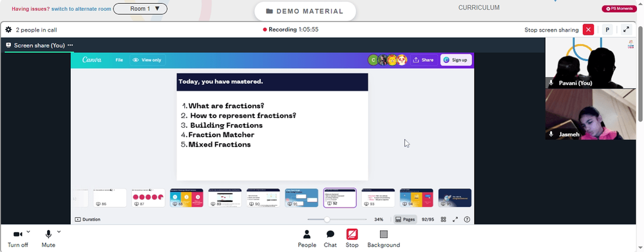Open Room 1 dropdown
The image size is (644, 252).
(140, 8)
